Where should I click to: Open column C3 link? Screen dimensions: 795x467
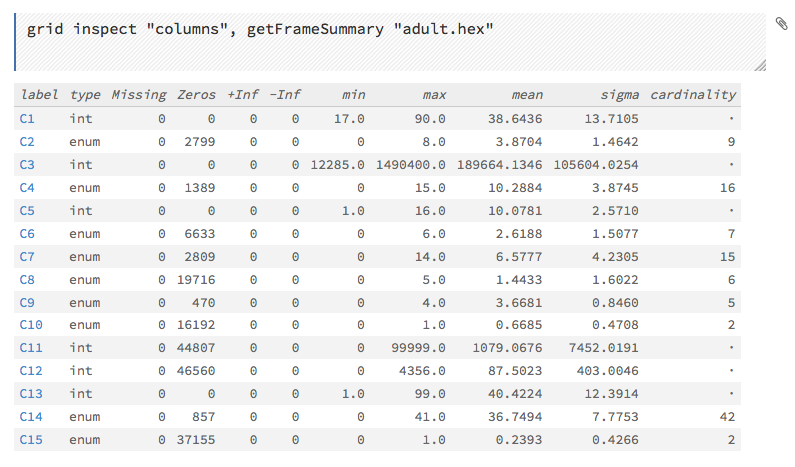27,164
